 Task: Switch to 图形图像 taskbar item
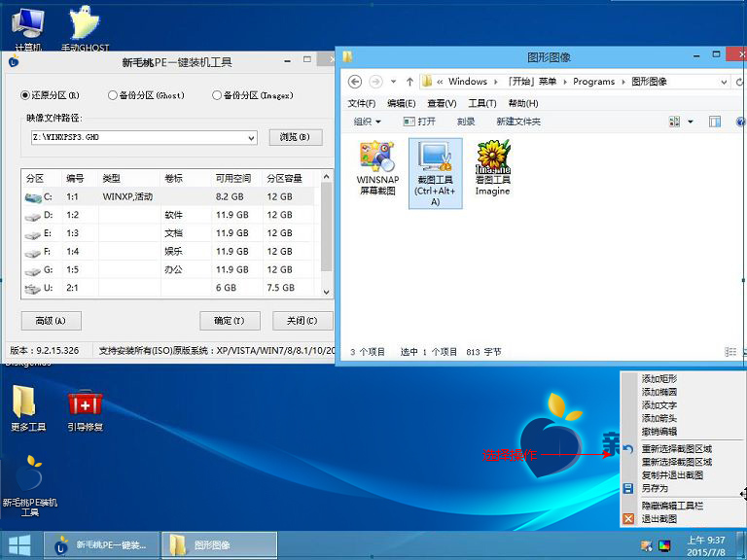pyautogui.click(x=219, y=545)
